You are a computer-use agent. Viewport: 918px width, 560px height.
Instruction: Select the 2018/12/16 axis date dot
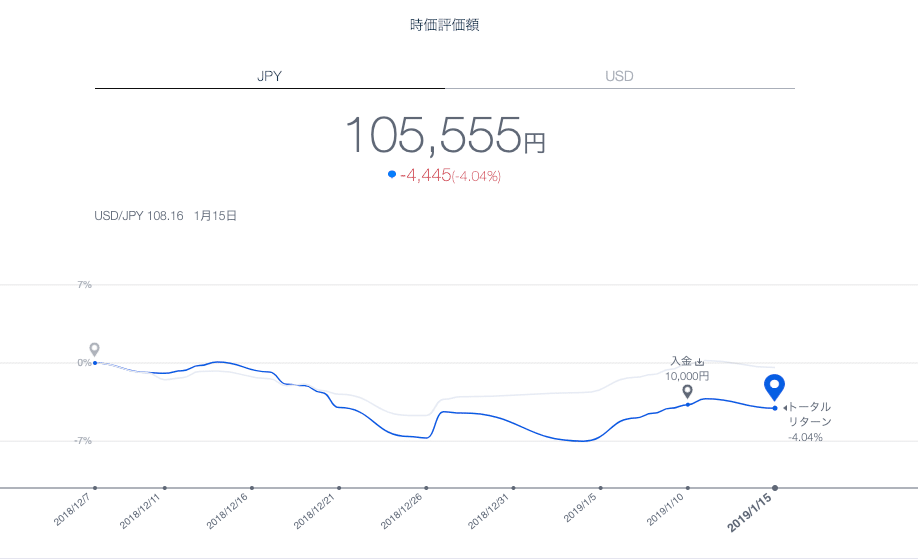pyautogui.click(x=252, y=488)
